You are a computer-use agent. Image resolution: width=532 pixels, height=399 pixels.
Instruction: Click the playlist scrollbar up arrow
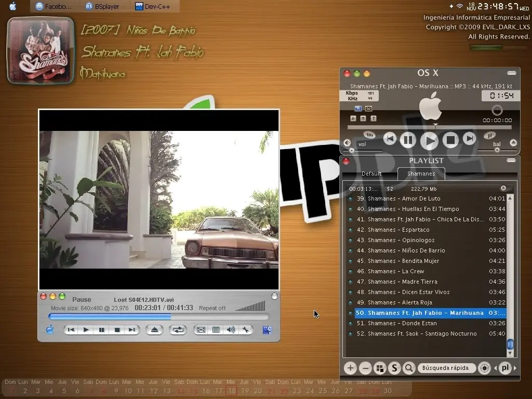click(x=510, y=198)
